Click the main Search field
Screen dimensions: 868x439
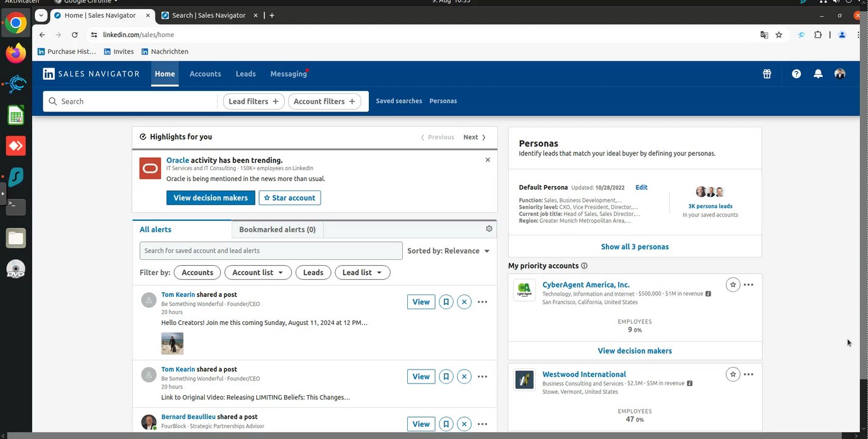coord(130,101)
